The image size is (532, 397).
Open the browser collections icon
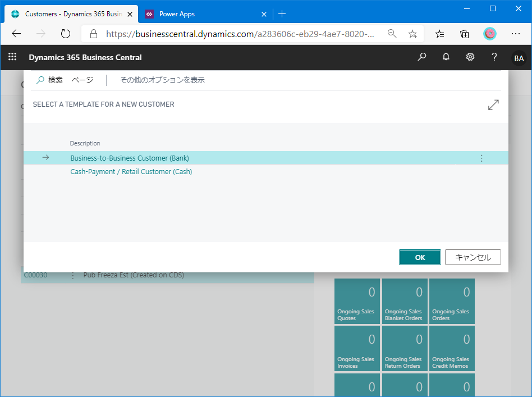[465, 34]
